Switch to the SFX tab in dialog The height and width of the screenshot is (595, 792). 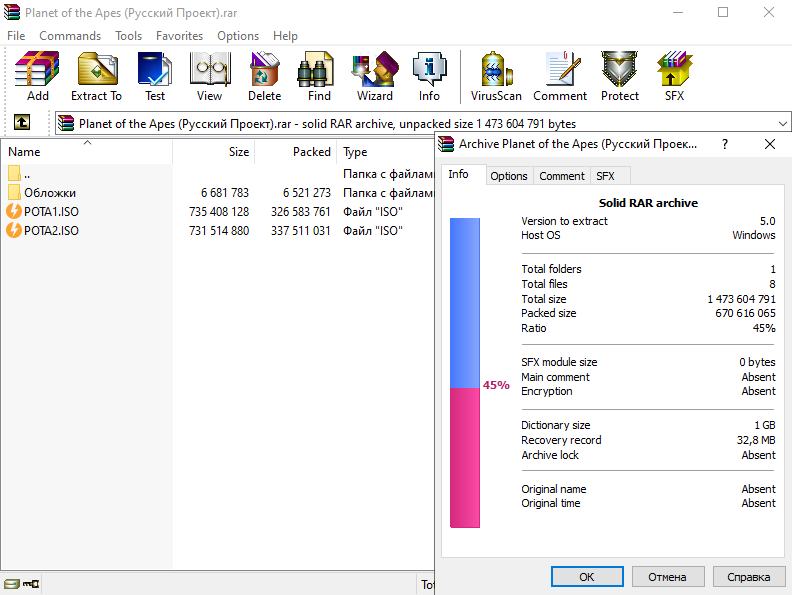click(x=606, y=176)
